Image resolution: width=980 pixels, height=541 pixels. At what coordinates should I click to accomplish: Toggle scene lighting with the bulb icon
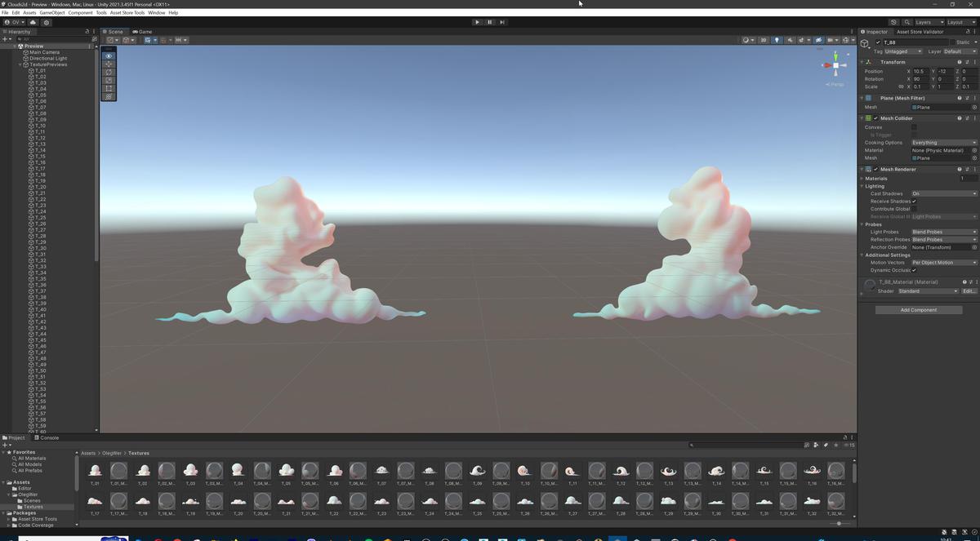tap(777, 40)
